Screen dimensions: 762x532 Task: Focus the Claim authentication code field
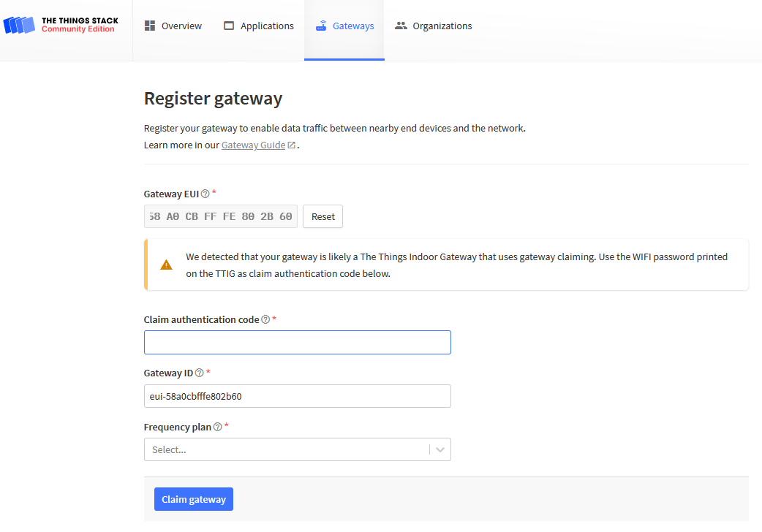(x=298, y=343)
